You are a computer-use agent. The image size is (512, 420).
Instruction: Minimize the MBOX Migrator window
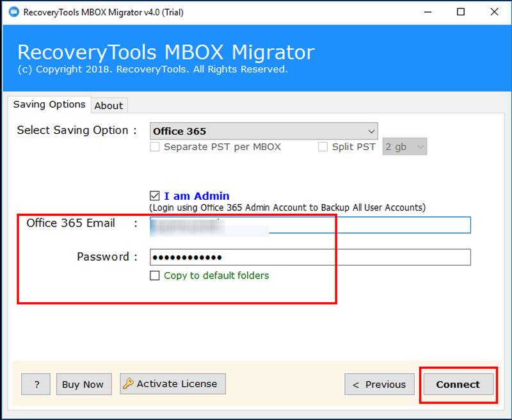pyautogui.click(x=428, y=12)
